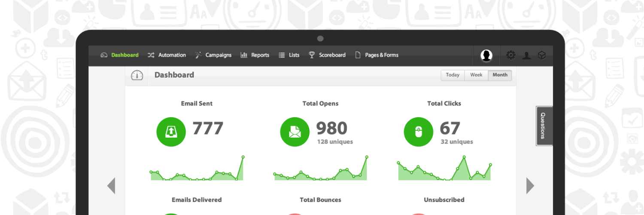Click the right arrow to go next
This screenshot has width=644, height=215.
530,186
